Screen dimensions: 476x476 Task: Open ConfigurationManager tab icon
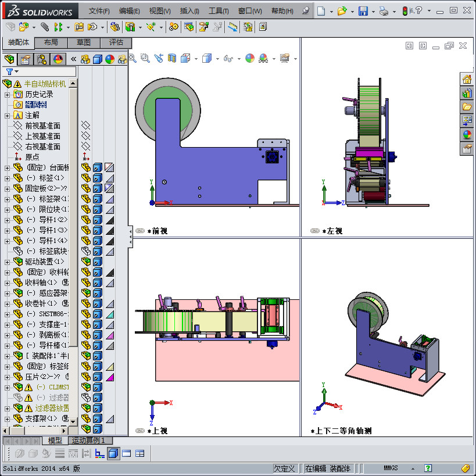pos(42,59)
